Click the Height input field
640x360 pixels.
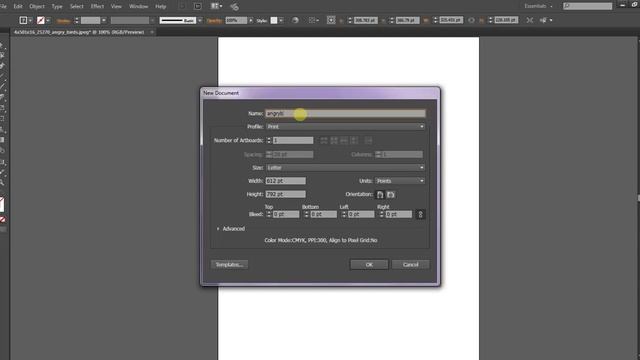pos(286,194)
